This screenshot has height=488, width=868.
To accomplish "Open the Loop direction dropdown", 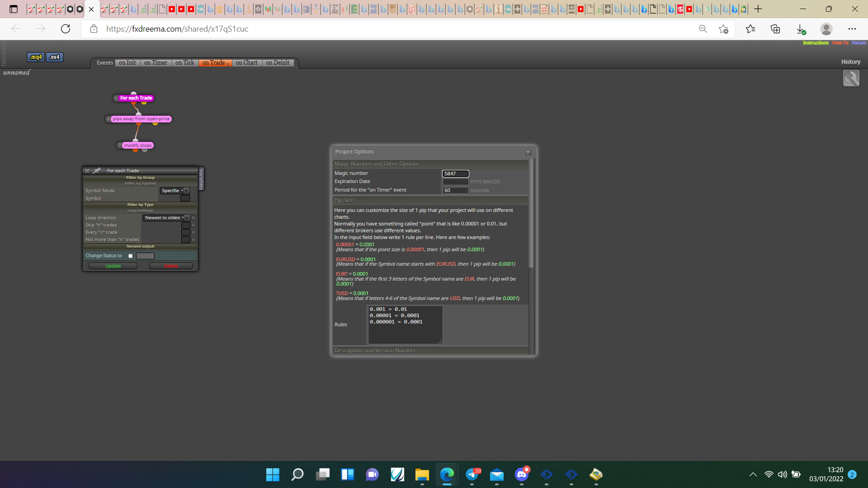I will (x=166, y=218).
